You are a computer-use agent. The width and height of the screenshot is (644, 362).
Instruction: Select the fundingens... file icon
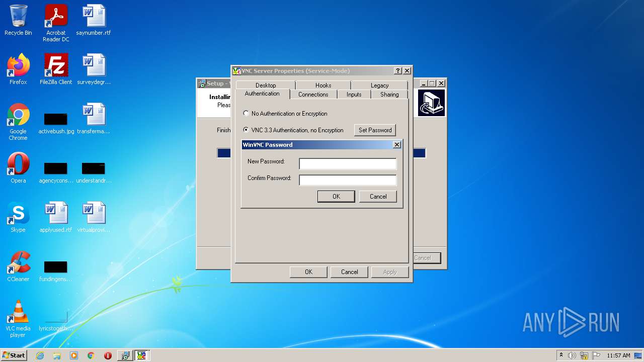(x=56, y=271)
